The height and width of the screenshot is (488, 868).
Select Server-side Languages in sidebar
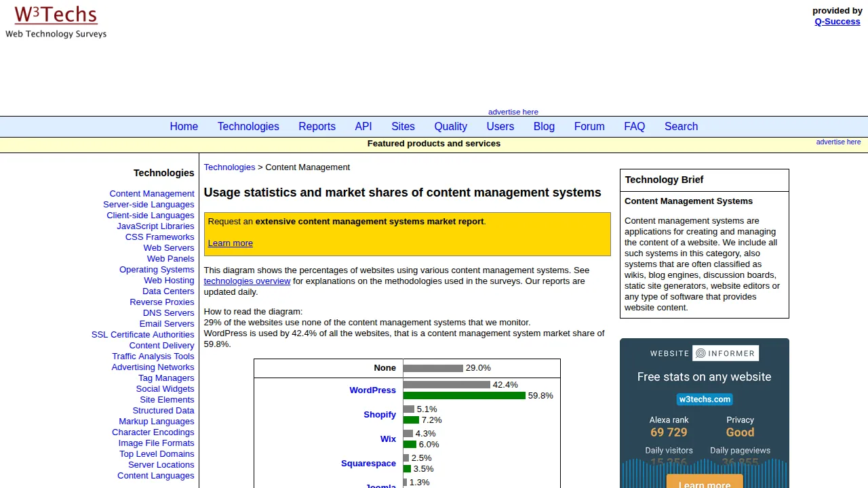[x=149, y=204]
